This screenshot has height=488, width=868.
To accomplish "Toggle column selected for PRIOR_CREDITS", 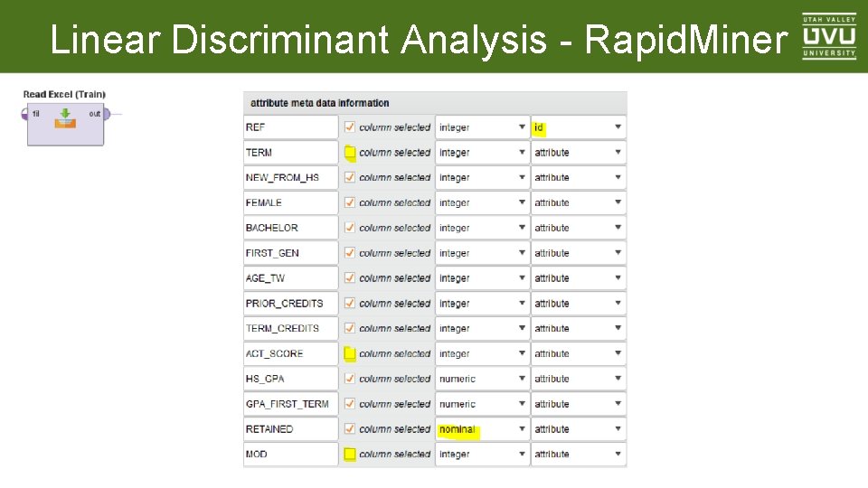I will coord(349,304).
